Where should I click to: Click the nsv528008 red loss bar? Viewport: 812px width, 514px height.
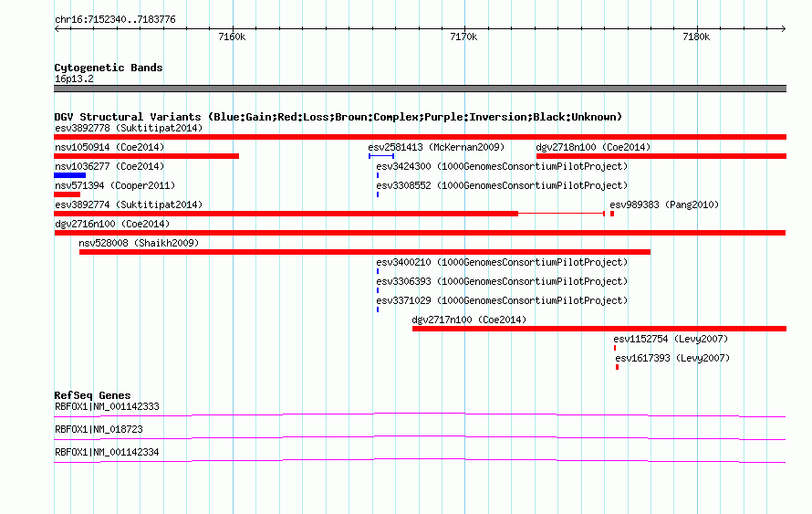tap(365, 252)
